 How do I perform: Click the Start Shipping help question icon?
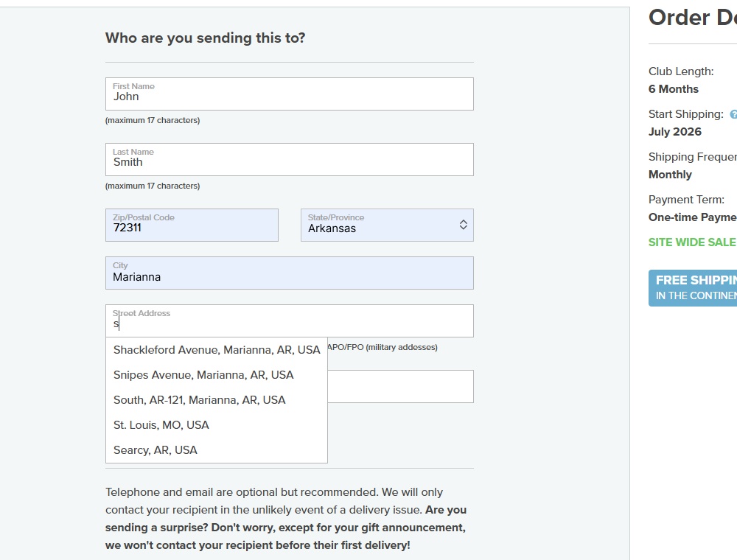tap(733, 114)
